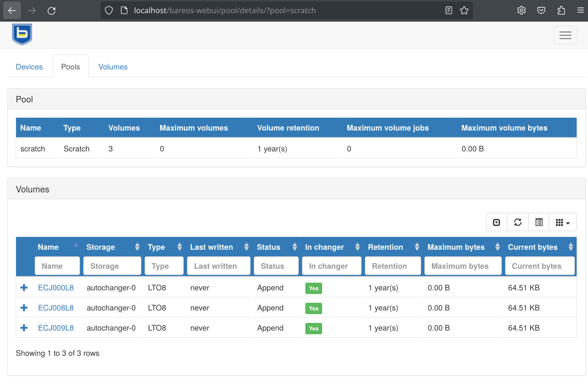Switch to the Devices tab
This screenshot has width=588, height=392.
pos(29,67)
